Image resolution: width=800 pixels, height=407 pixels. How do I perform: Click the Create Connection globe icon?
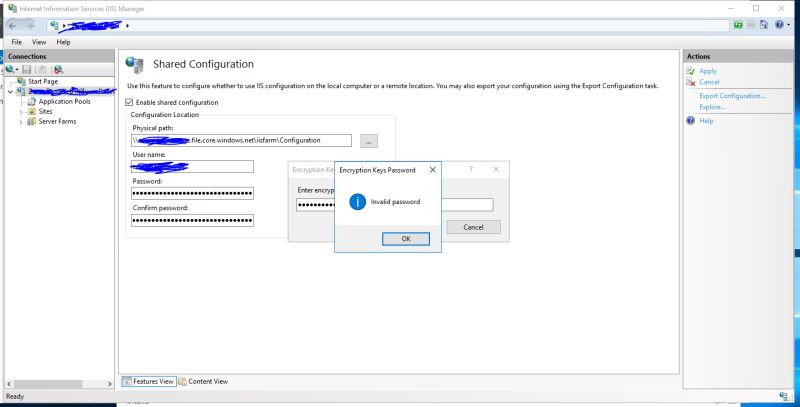[10, 69]
